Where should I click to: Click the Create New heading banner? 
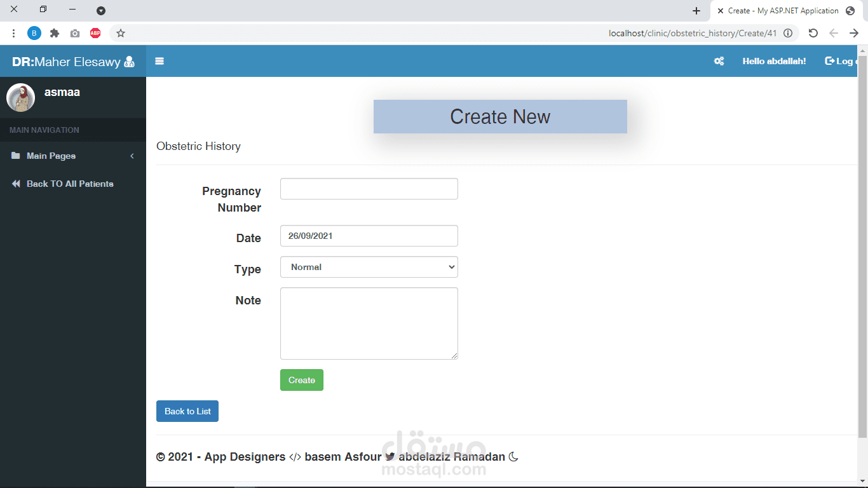(x=500, y=116)
